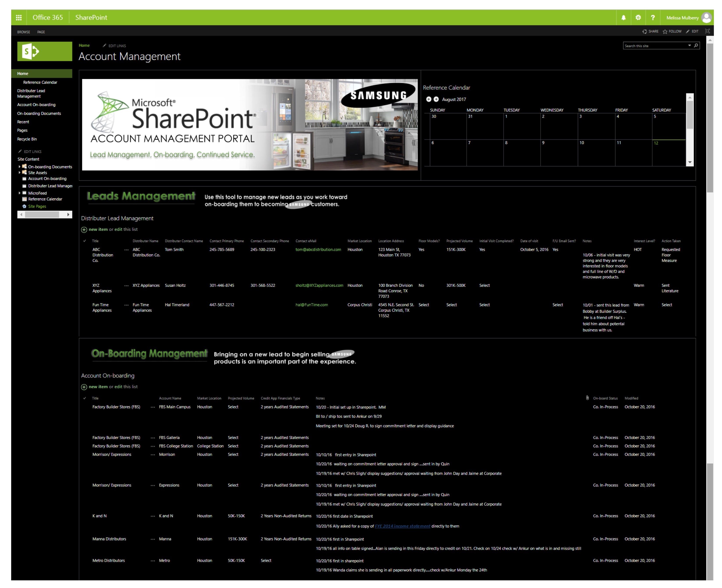Click tom@abcdistribution.com email link

click(x=318, y=250)
